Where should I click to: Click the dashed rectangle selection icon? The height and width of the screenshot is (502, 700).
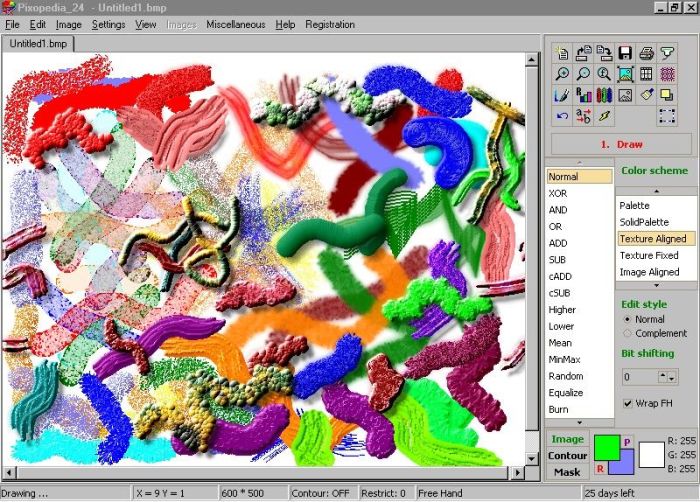click(x=667, y=116)
